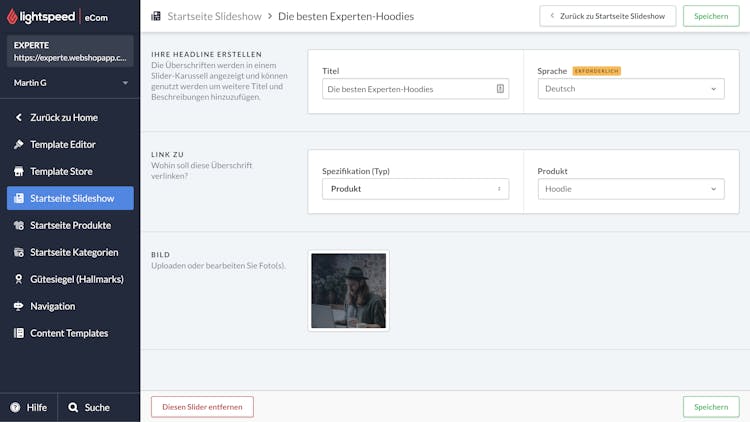Click the top Speichern button
Screen dimensions: 750x422
pyautogui.click(x=711, y=16)
